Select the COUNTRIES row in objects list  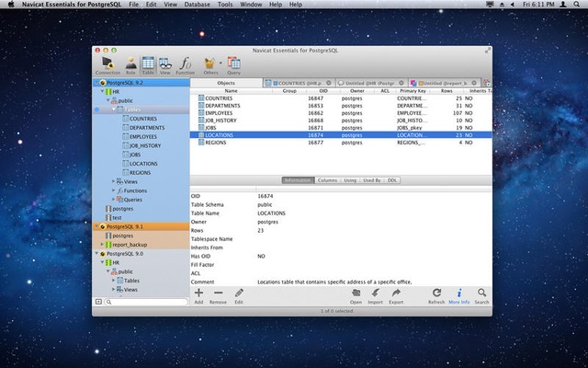pyautogui.click(x=341, y=98)
